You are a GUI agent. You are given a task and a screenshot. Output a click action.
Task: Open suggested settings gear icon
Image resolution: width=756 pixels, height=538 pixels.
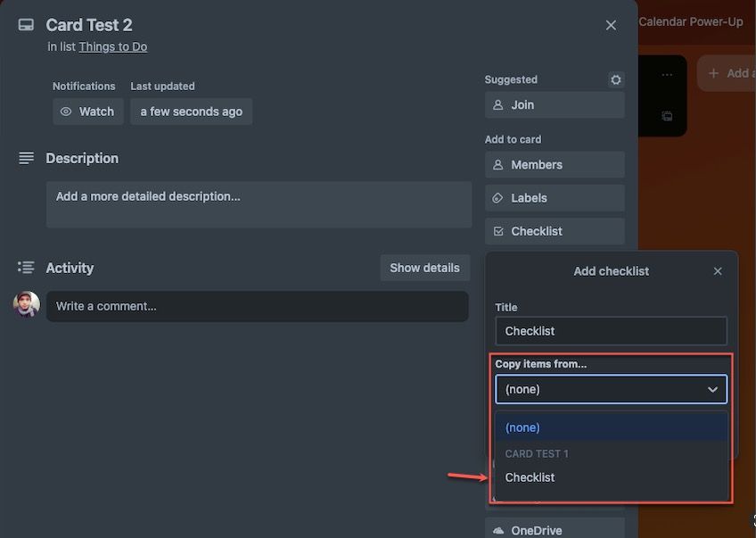pos(616,79)
